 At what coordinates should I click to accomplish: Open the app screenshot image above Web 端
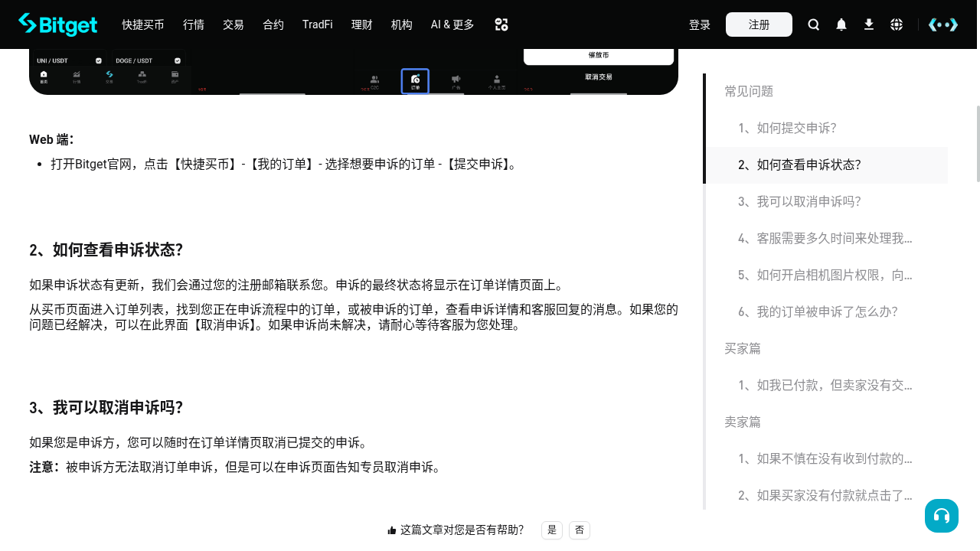click(354, 72)
